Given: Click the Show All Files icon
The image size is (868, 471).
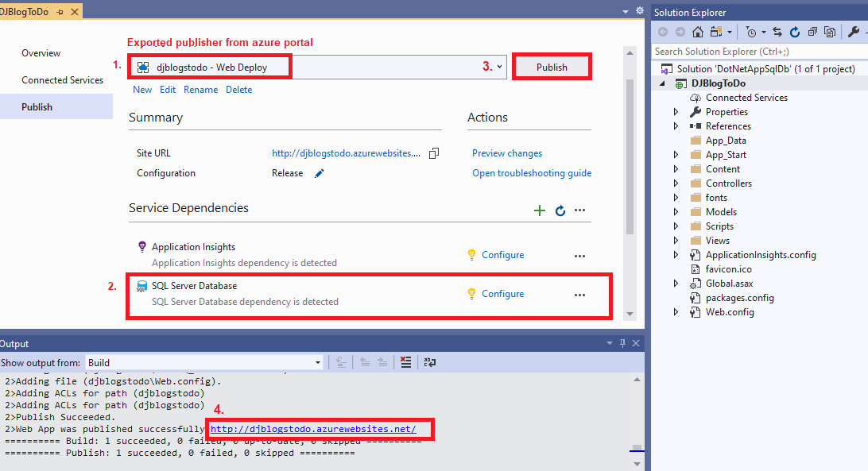Looking at the screenshot, I should point(829,32).
